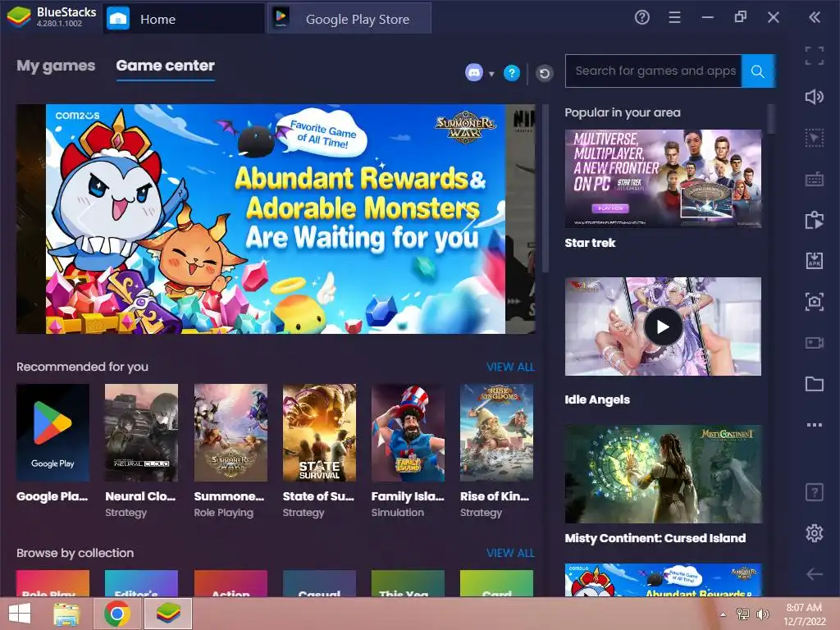The height and width of the screenshot is (630, 840).
Task: Open the Summoners War main banner
Action: tap(276, 219)
